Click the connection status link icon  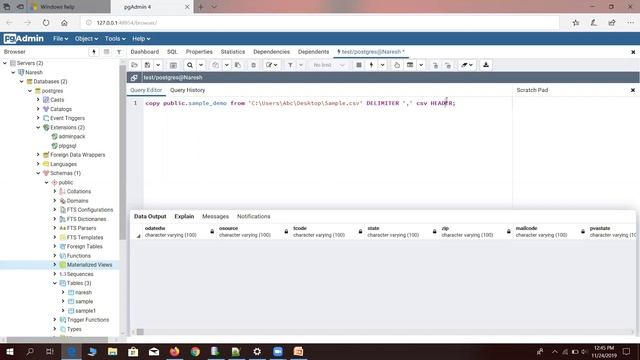coord(134,78)
